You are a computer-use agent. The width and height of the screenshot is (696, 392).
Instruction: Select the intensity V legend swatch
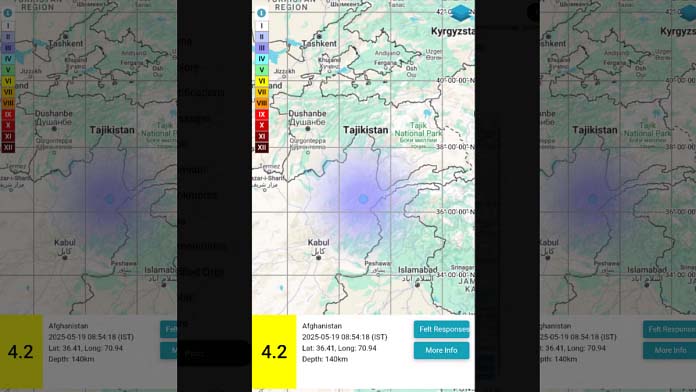coord(261,70)
